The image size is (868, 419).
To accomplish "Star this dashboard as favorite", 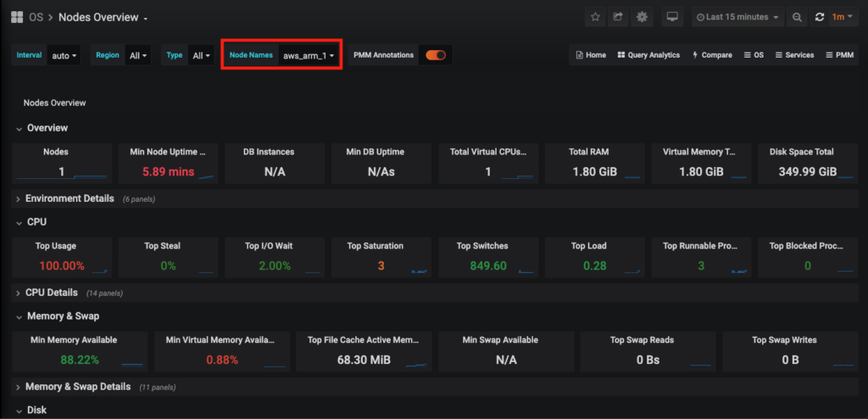I will pos(596,17).
